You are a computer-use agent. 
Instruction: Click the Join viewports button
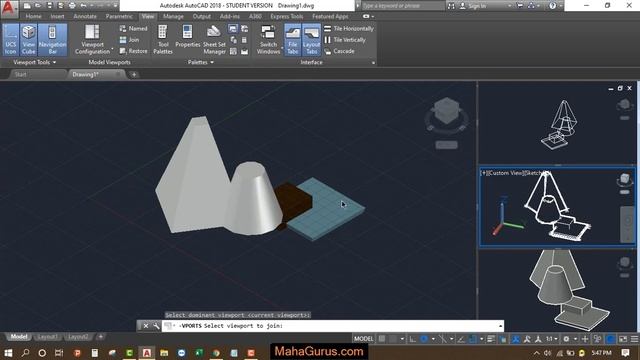coord(129,40)
